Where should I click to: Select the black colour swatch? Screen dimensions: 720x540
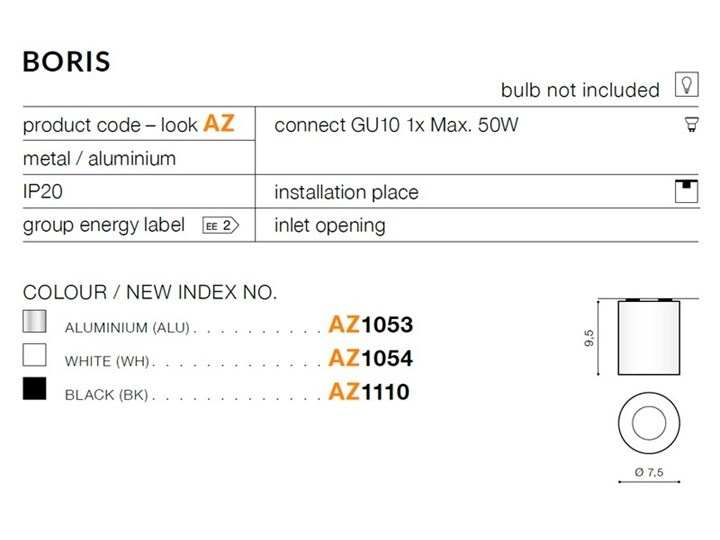tap(34, 388)
